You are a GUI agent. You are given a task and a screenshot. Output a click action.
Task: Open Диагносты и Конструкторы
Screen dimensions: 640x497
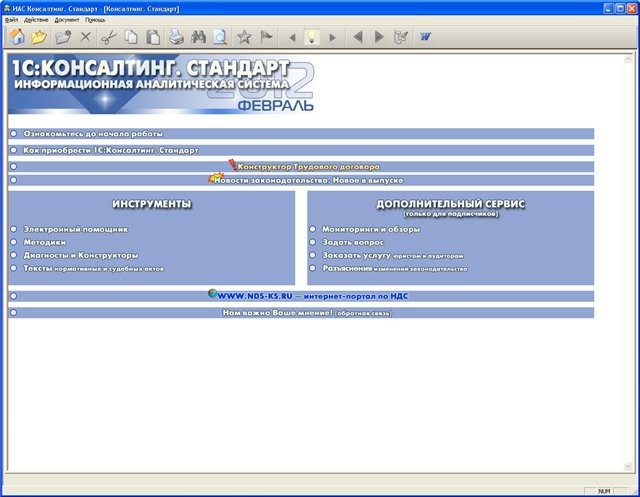point(81,255)
